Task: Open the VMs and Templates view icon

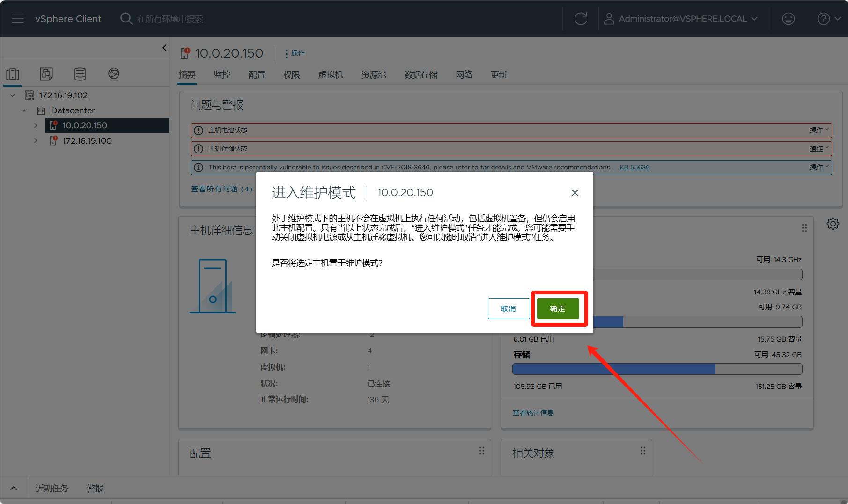Action: tap(46, 74)
